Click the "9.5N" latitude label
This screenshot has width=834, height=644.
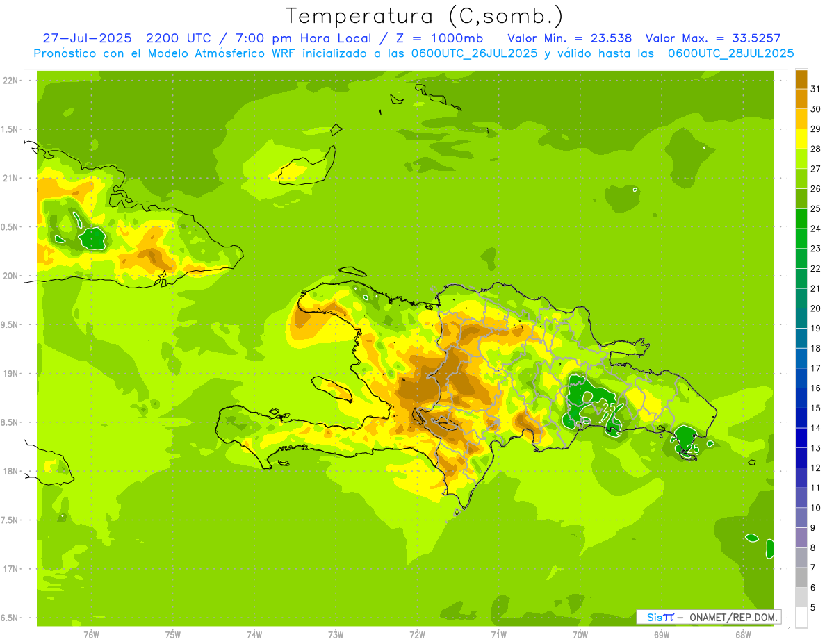click(x=10, y=324)
